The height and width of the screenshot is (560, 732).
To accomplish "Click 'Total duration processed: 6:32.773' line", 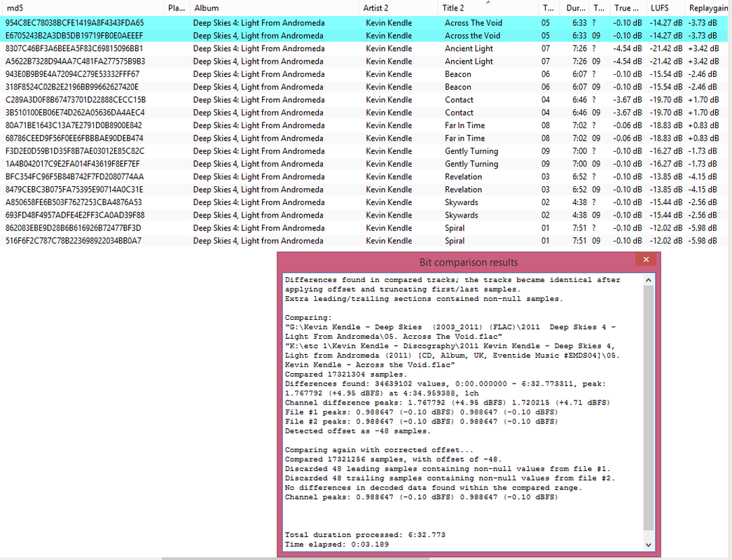I will pos(365,535).
